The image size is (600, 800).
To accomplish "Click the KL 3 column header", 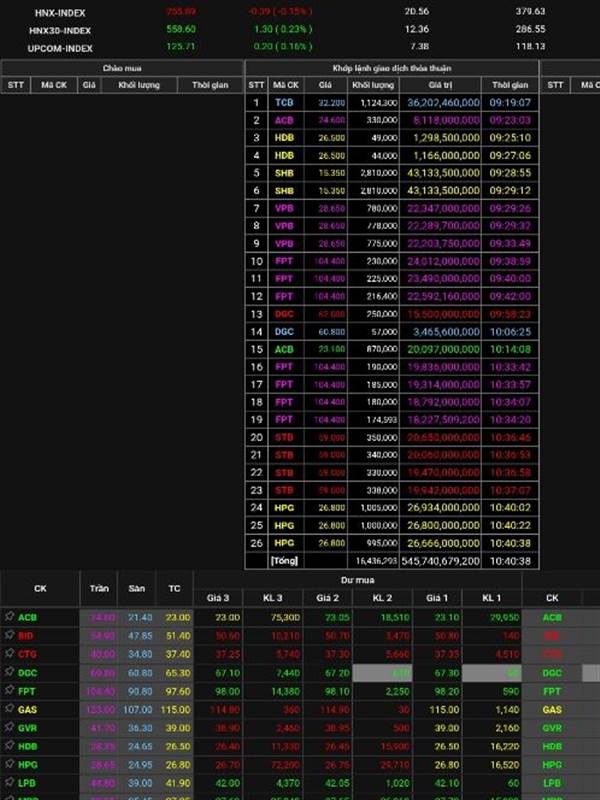I will click(272, 597).
